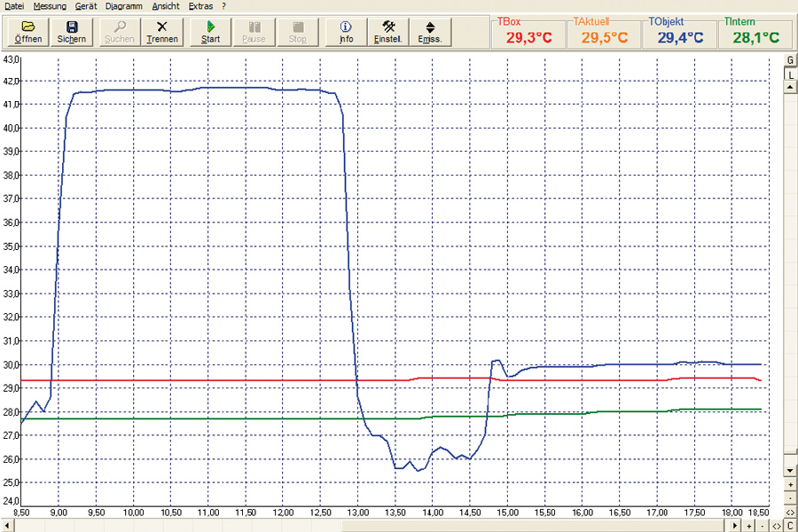Click the horizontal scrollbar right arrow
798x532 pixels.
[x=736, y=526]
